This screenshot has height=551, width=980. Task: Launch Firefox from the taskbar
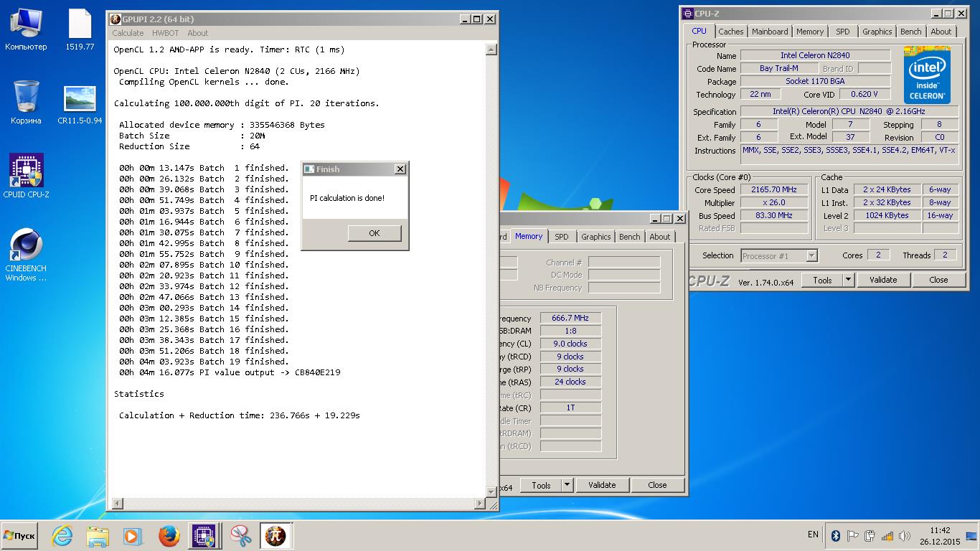pos(169,536)
